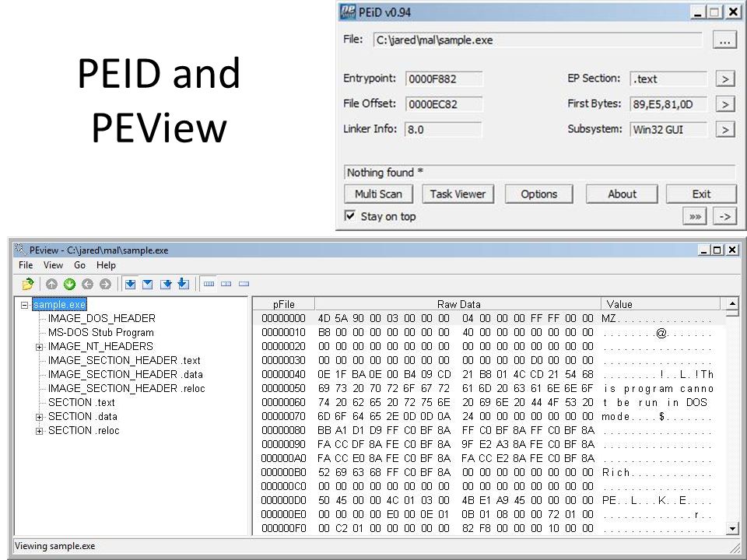Expand the IMAGE_NT_HEADERS node
Screen dimensions: 747x560
pos(39,347)
